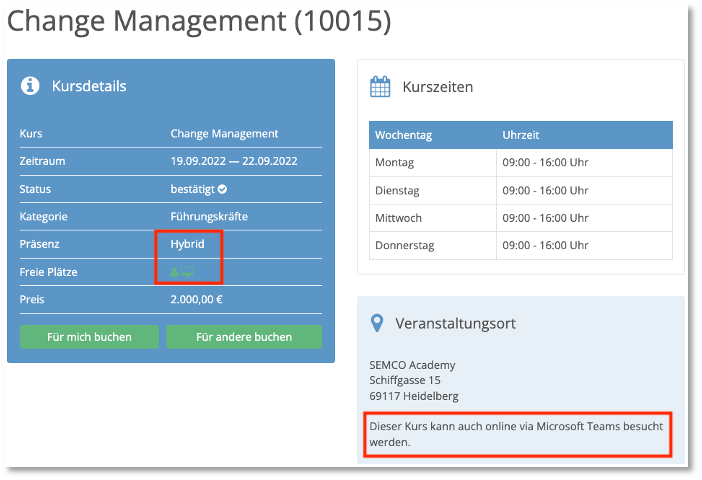Click the Schiffgasse 15 street line
The width and height of the screenshot is (702, 480).
pyautogui.click(x=405, y=381)
